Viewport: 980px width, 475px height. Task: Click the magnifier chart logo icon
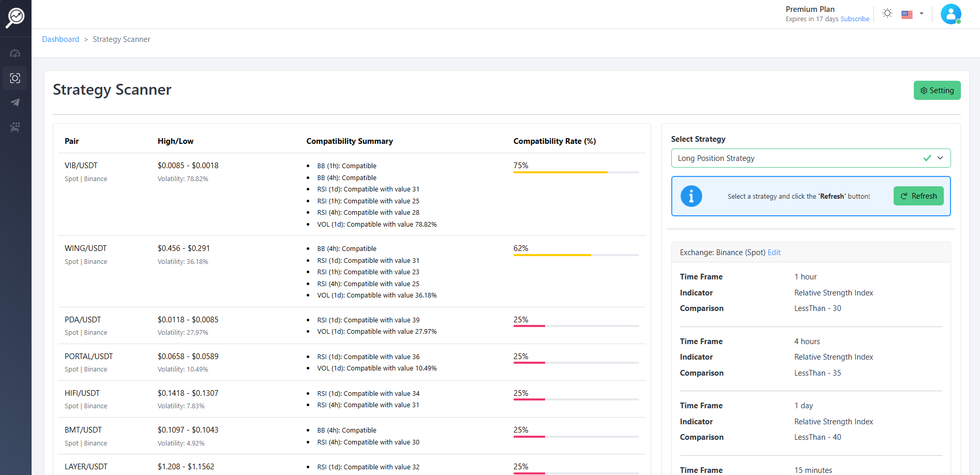(x=15, y=18)
